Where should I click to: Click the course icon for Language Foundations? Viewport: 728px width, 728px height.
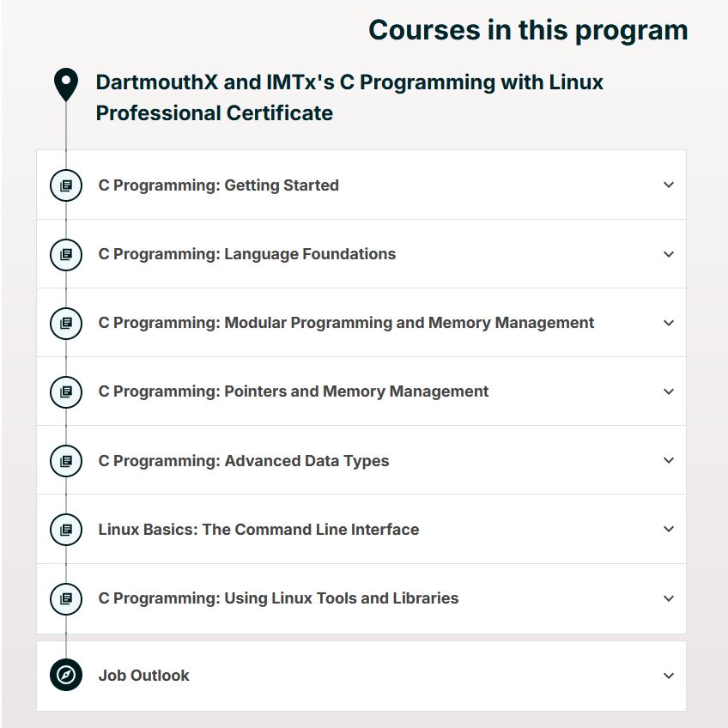[x=66, y=254]
